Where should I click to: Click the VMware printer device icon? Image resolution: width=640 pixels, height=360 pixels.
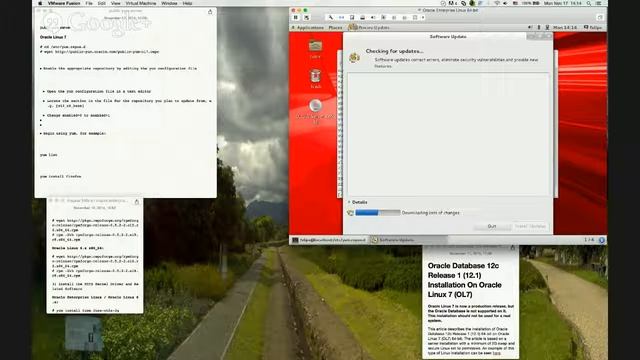pos(362,18)
